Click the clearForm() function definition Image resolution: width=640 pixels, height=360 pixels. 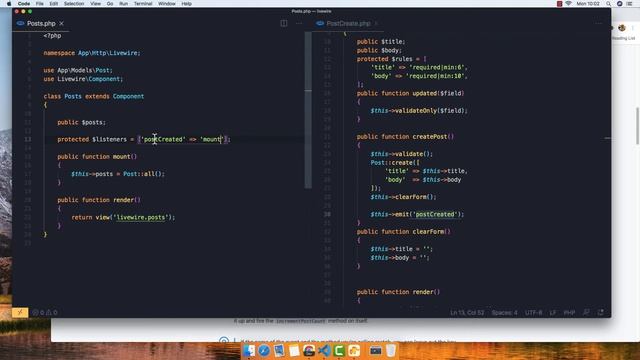coord(403,232)
